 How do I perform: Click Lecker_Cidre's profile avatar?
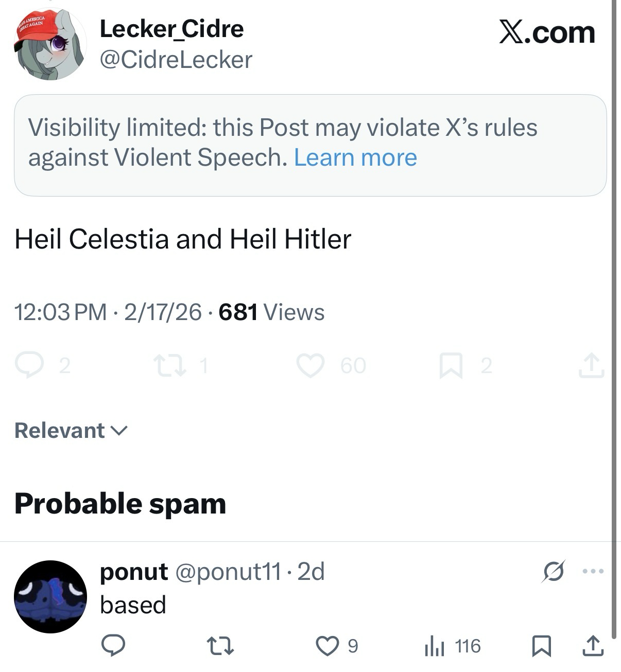pos(49,44)
